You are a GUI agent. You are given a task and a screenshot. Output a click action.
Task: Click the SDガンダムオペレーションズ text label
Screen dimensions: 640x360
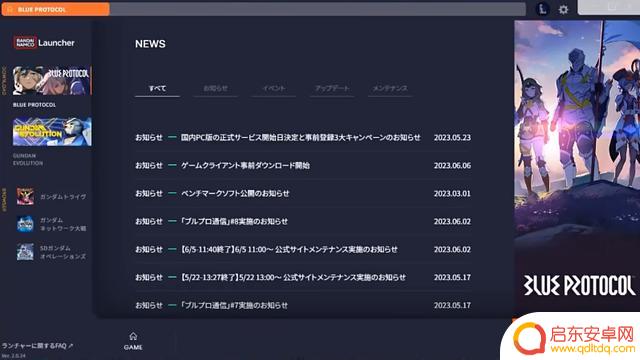pos(63,252)
